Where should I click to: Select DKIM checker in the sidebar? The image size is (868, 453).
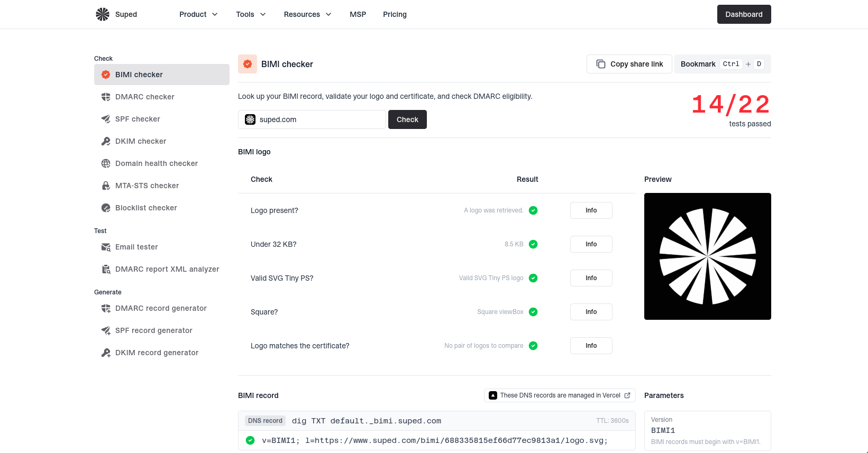162,141
